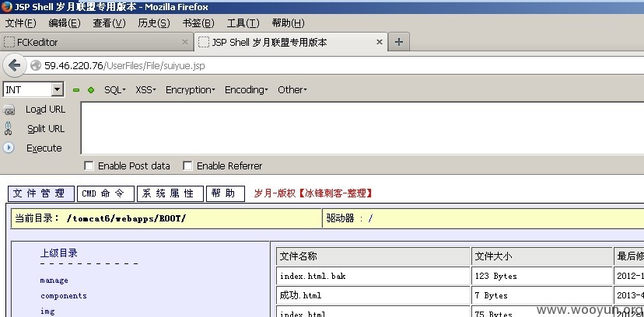
Task: Expand the Encoding menu
Action: click(x=246, y=90)
